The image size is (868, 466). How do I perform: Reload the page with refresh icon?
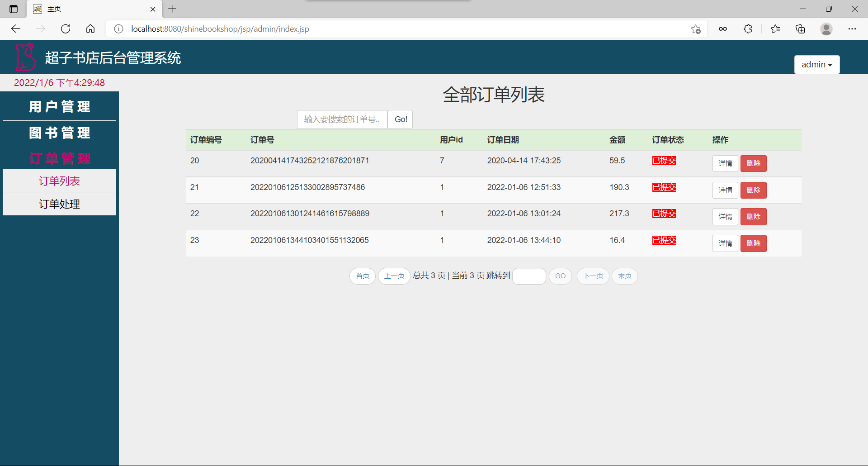66,29
